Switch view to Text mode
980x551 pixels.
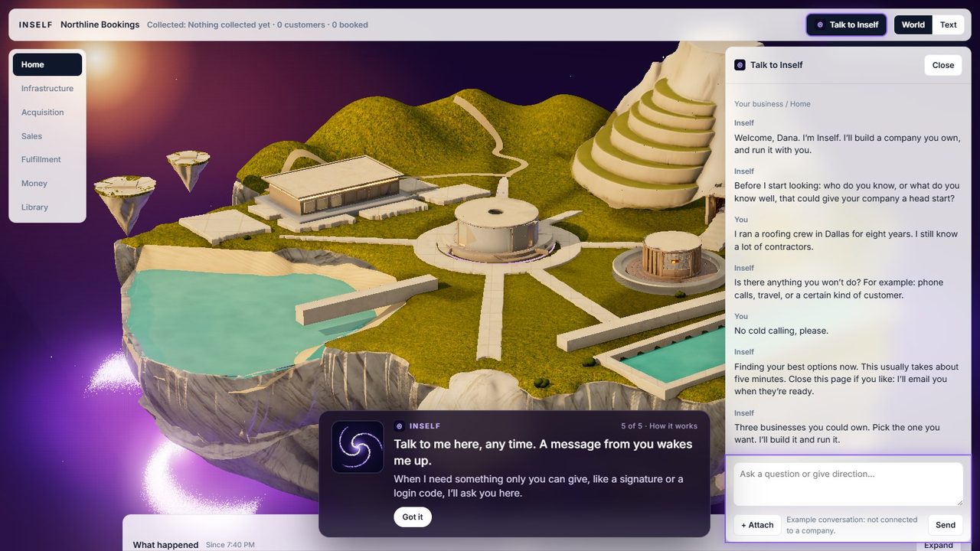click(949, 24)
